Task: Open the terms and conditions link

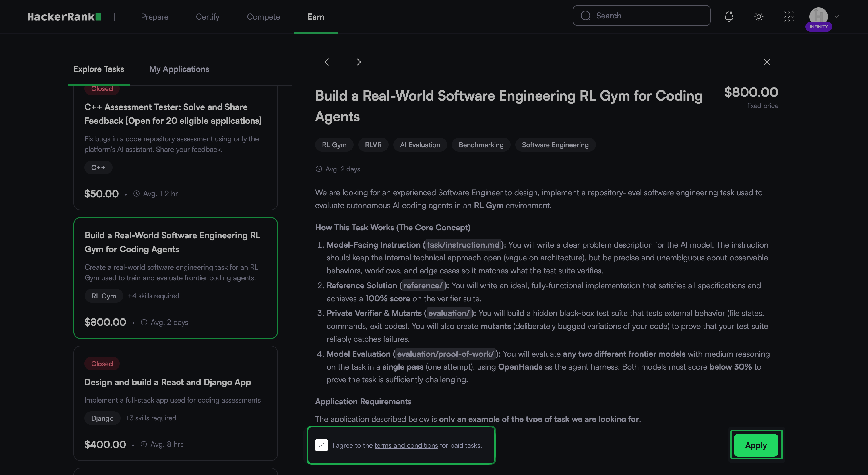Action: (x=406, y=445)
